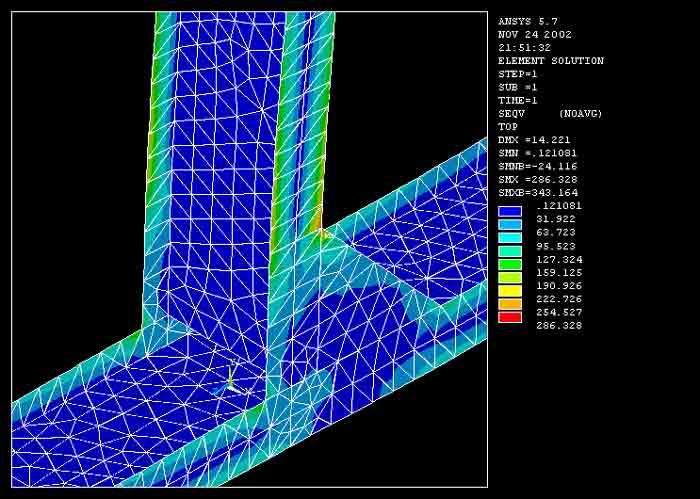Click the yellow-green legend swatch
Viewport: 700px width, 499px height.
pyautogui.click(x=510, y=278)
